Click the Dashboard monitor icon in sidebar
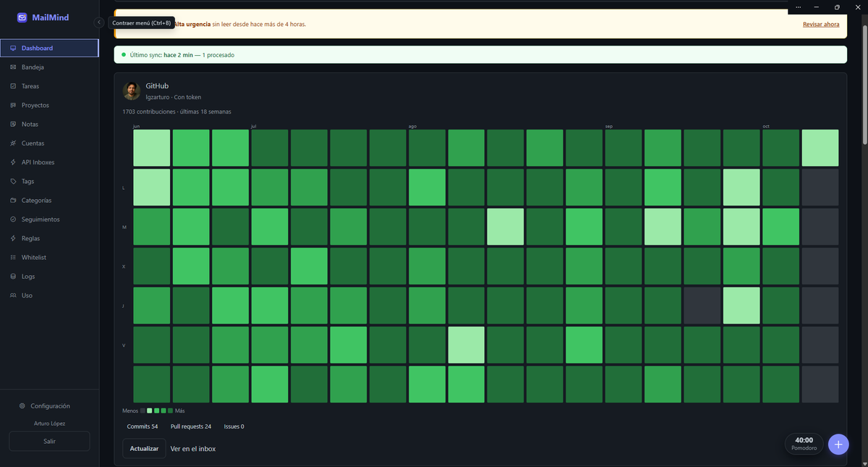Viewport: 868px width, 467px height. click(x=13, y=49)
